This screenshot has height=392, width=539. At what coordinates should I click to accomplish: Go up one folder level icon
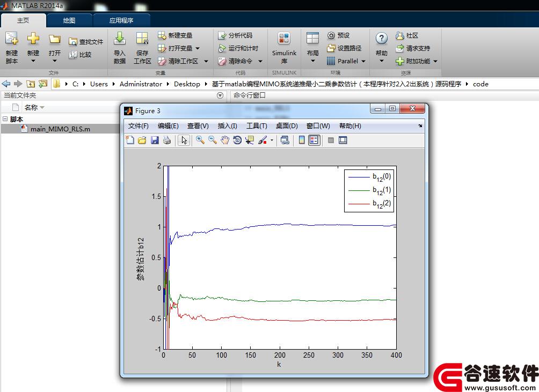tap(31, 84)
